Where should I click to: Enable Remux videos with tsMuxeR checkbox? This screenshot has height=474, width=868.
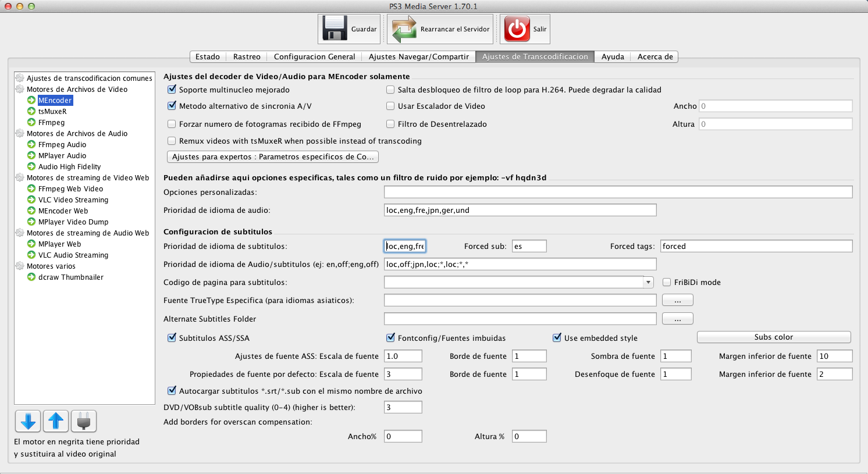tap(172, 141)
